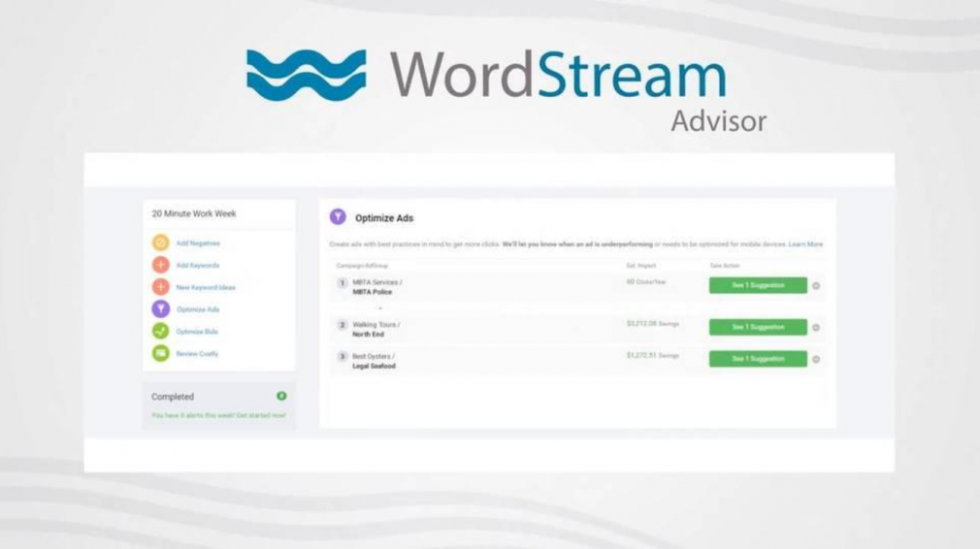Click the row number 3 badge
The height and width of the screenshot is (549, 980).
[342, 357]
